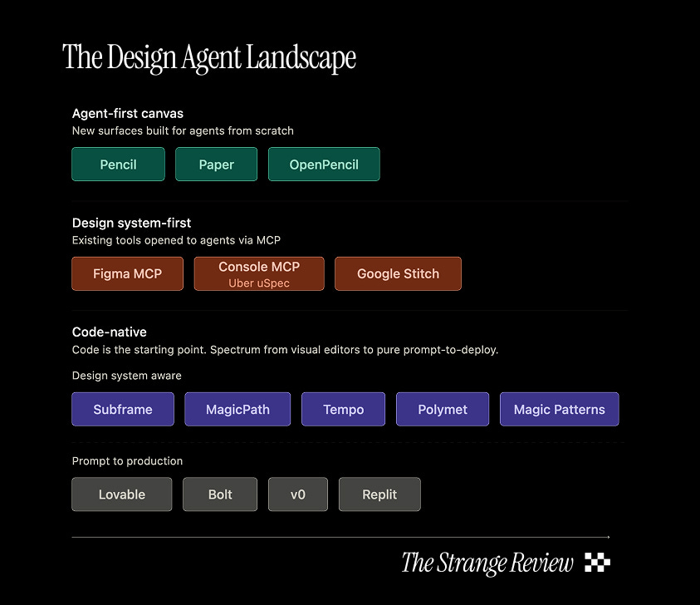
Task: Click the Lovable chip
Action: pos(122,494)
